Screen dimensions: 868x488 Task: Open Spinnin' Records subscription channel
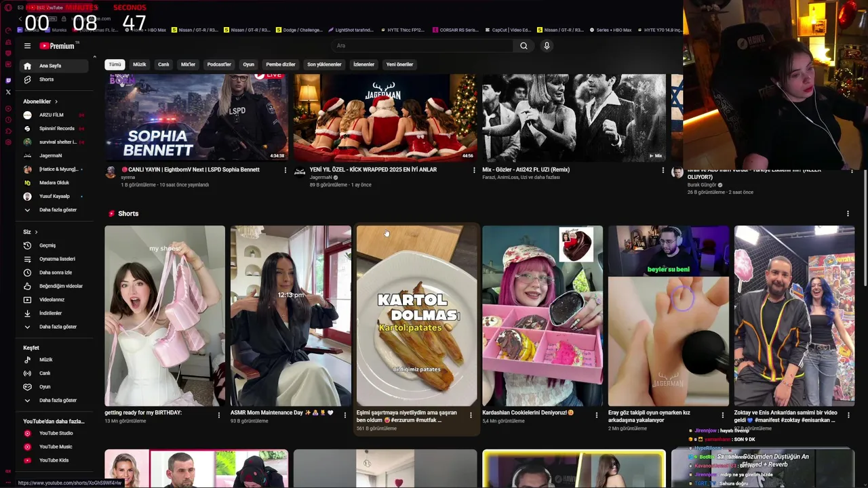[x=54, y=128]
